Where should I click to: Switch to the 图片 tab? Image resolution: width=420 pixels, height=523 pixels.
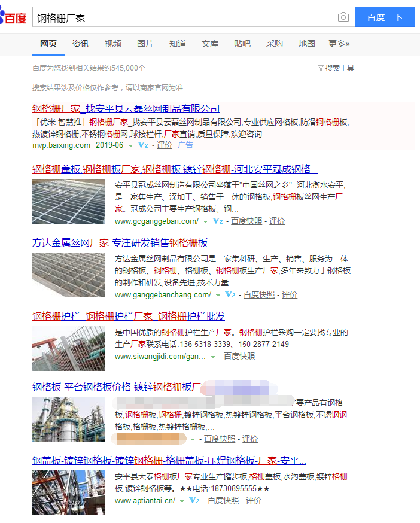tap(145, 44)
